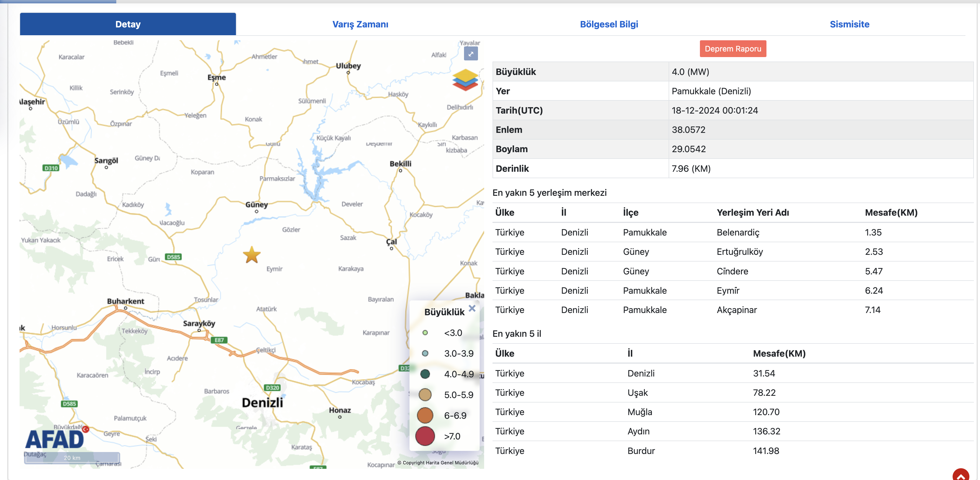This screenshot has height=480, width=980.
Task: Select the longitude value 29.0542
Action: click(688, 149)
